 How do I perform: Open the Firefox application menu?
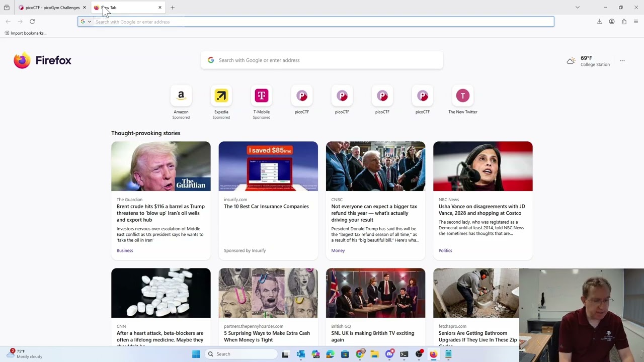636,22
